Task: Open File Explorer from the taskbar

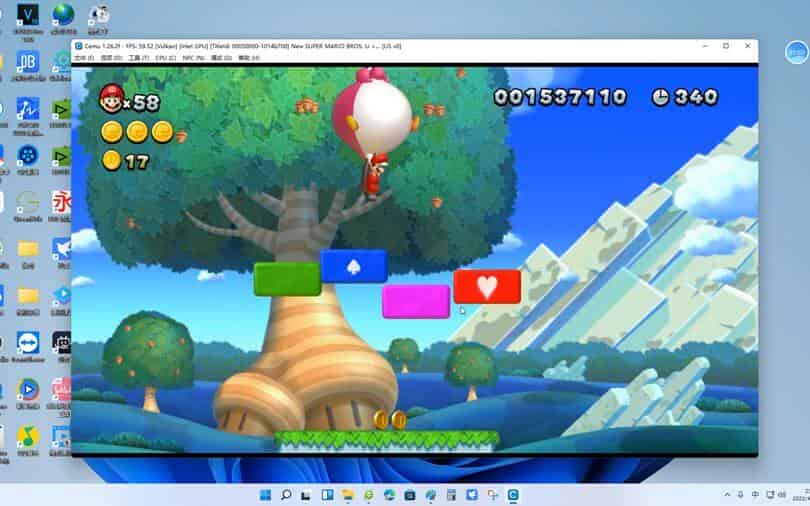Action: point(348,495)
